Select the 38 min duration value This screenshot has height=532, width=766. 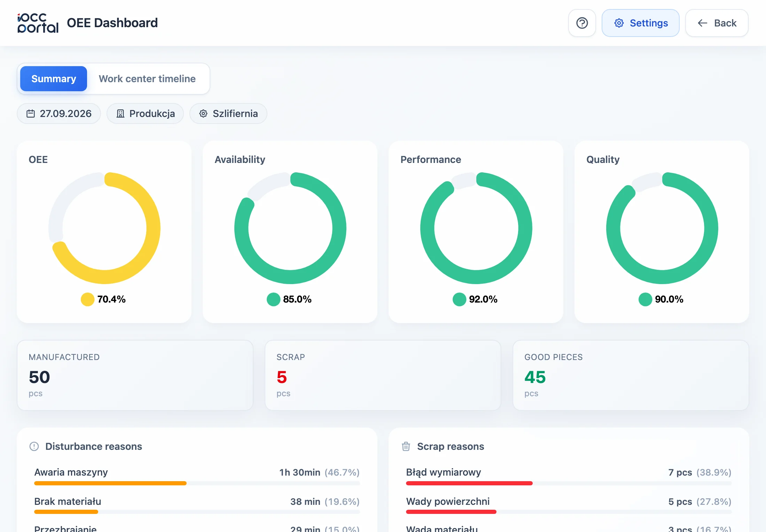pos(305,502)
